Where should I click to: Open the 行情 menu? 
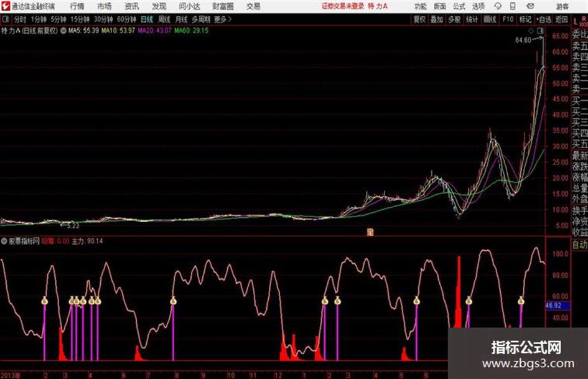point(77,6)
